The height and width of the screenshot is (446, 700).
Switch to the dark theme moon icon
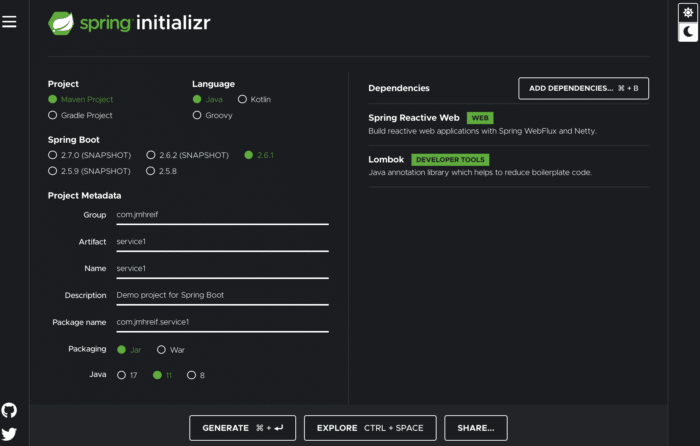688,32
